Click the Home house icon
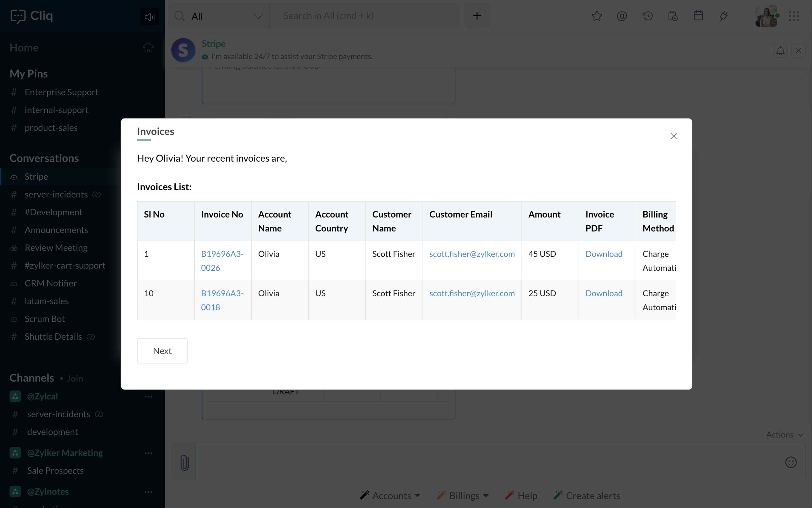The height and width of the screenshot is (508, 812). 148,48
